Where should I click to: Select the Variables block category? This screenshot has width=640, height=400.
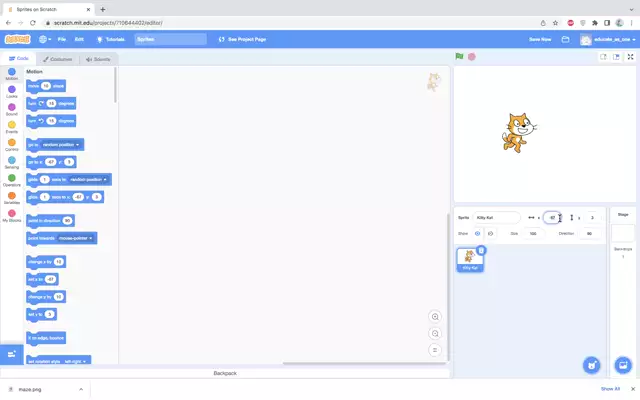pyautogui.click(x=11, y=198)
